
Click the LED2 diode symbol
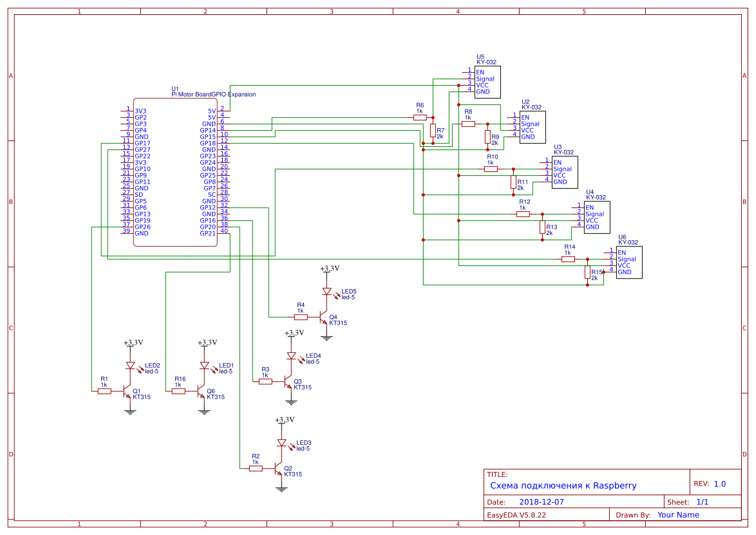click(x=130, y=366)
